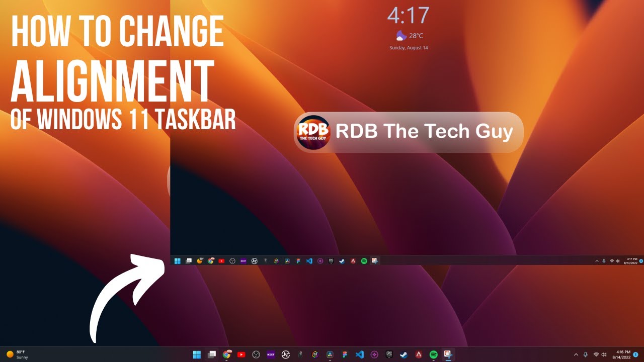Screen dimensions: 644x362
Task: Open NZXT app from the left-aligned taskbar
Action: 244,261
